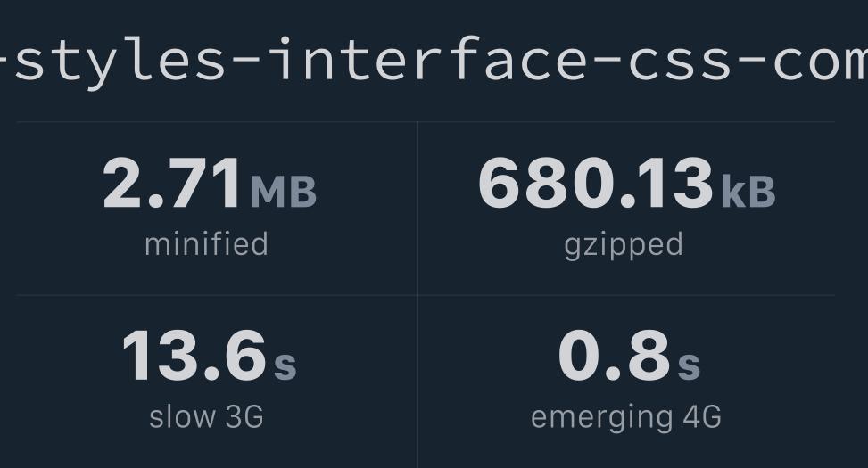Viewport: 868px width, 468px height.
Task: Click the 2.71 minified size value
Action: [172, 185]
